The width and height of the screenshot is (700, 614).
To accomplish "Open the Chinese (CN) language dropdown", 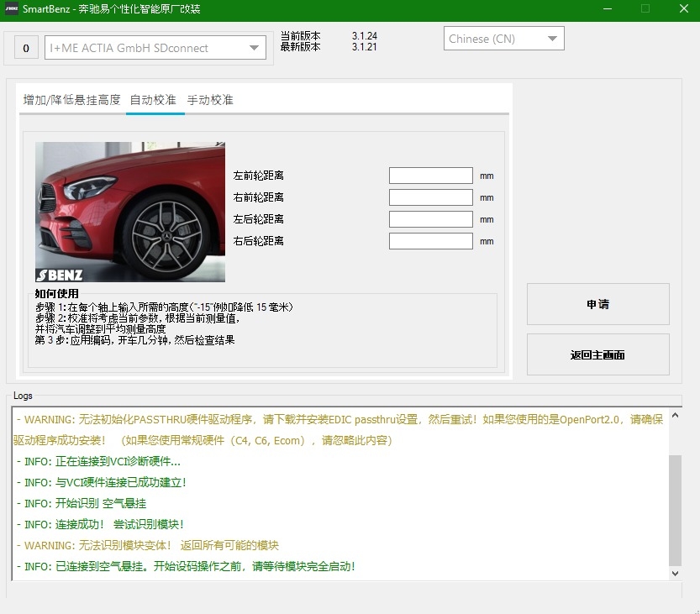I will click(x=504, y=39).
